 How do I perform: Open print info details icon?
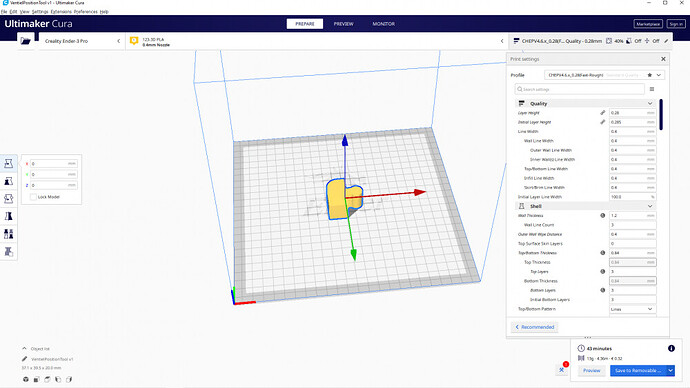point(671,348)
